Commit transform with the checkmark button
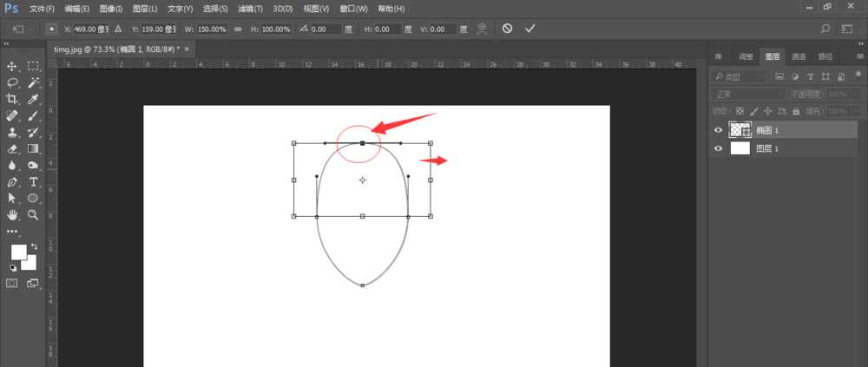The image size is (868, 367). click(530, 29)
